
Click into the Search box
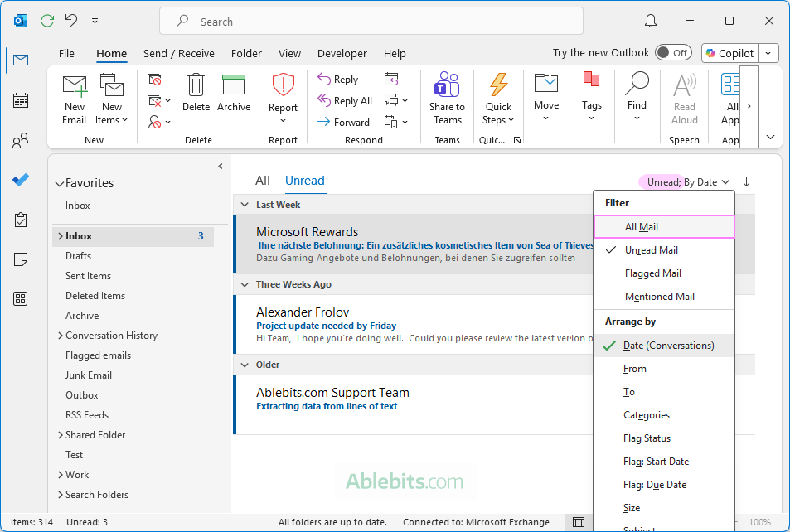[371, 22]
